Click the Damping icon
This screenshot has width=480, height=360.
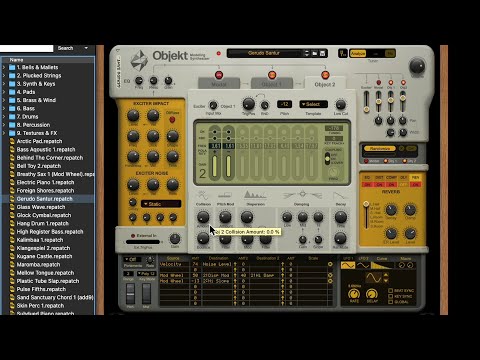click(x=302, y=195)
